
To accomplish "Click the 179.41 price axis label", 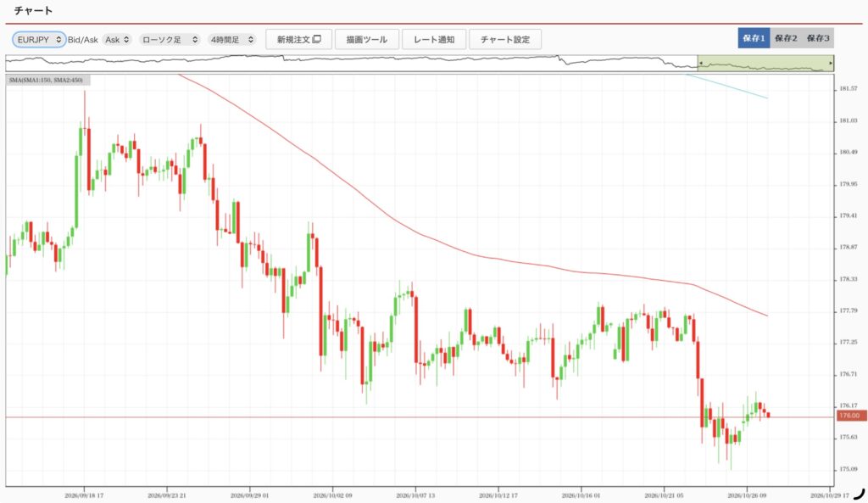I will coord(848,215).
